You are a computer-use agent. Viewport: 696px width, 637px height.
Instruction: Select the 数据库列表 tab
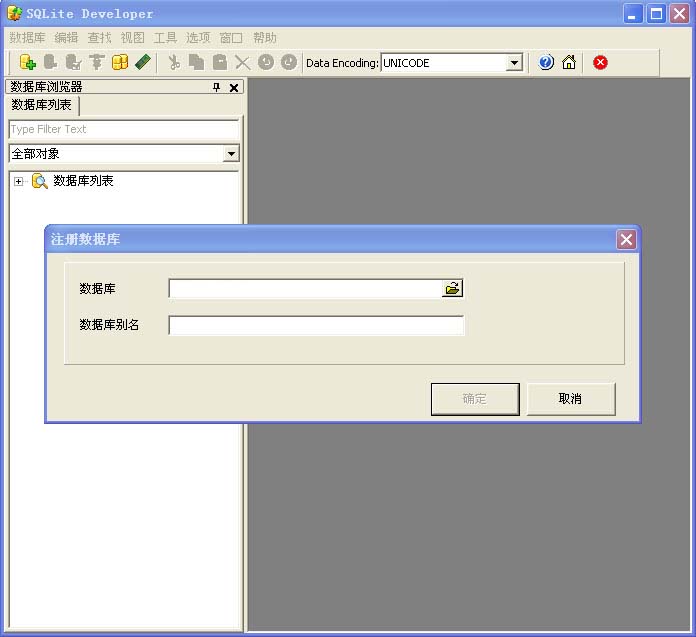point(41,105)
